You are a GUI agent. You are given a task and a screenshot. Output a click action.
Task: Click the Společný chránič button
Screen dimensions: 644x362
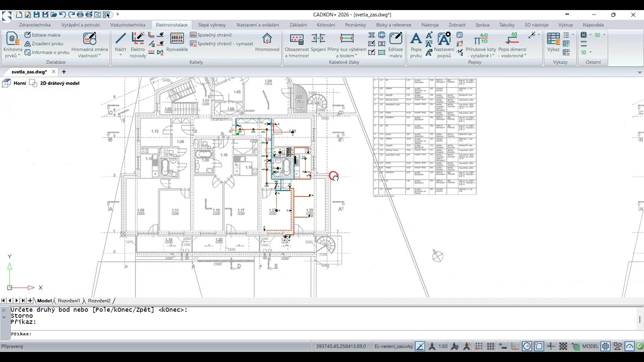pyautogui.click(x=211, y=35)
